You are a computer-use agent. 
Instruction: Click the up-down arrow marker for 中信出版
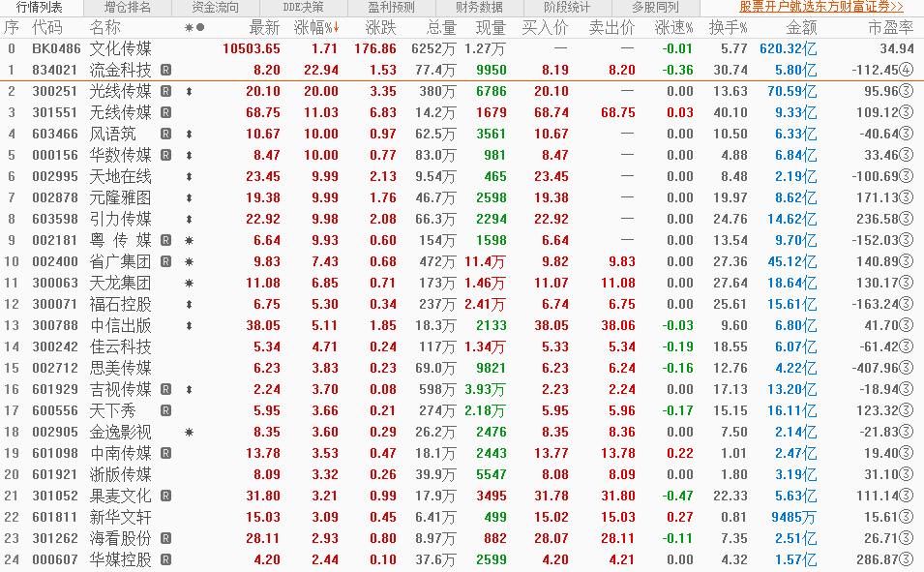(x=190, y=325)
